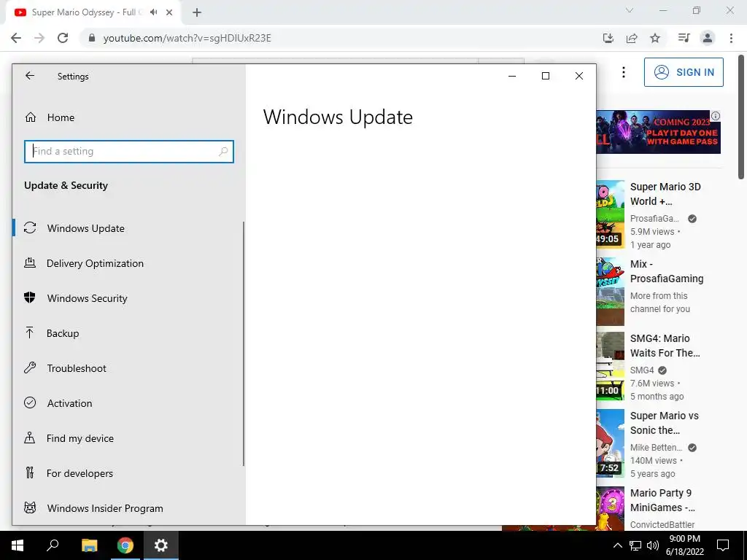This screenshot has height=560, width=747.
Task: Click the search magnifier in Find a setting
Action: (223, 152)
